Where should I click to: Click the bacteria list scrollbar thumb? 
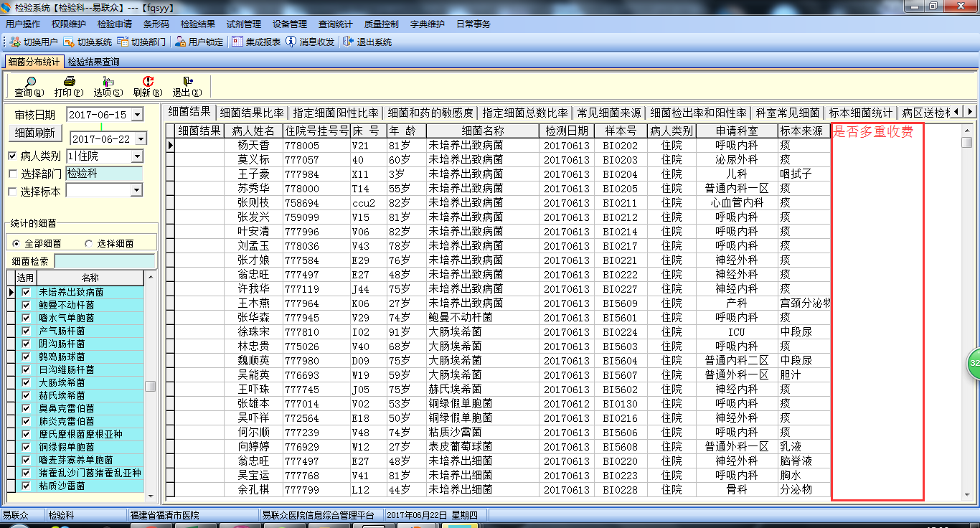151,386
